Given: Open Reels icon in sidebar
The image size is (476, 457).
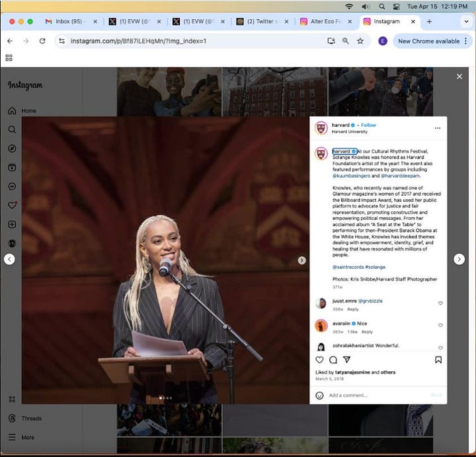Looking at the screenshot, I should [x=12, y=167].
